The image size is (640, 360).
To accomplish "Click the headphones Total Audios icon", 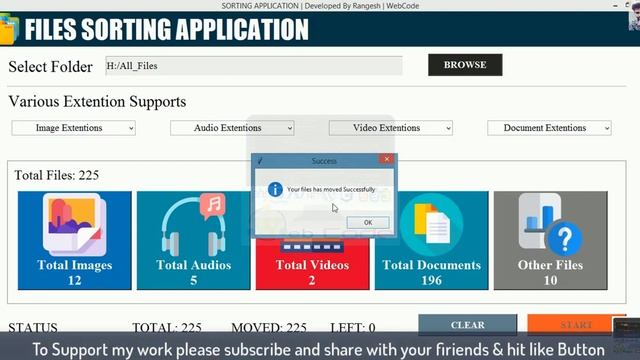I will pos(193,224).
